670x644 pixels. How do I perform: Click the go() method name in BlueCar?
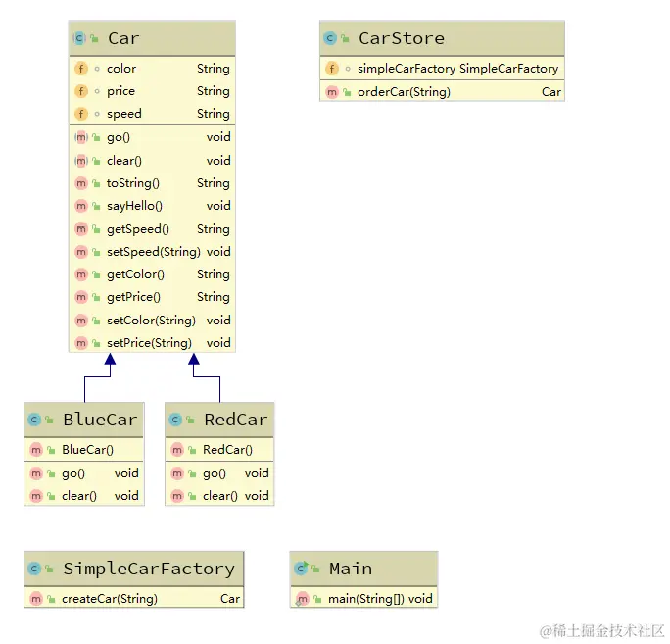tap(73, 473)
